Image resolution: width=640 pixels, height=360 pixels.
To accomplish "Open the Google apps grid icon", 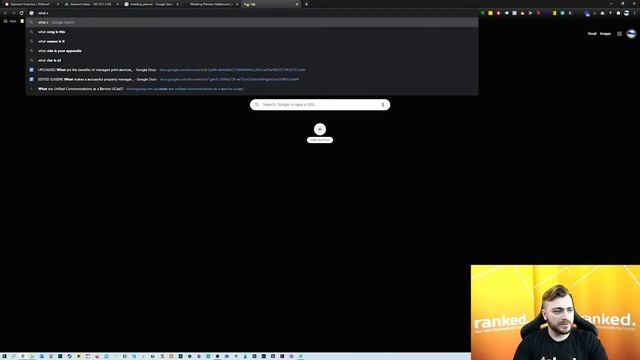I will (x=620, y=34).
